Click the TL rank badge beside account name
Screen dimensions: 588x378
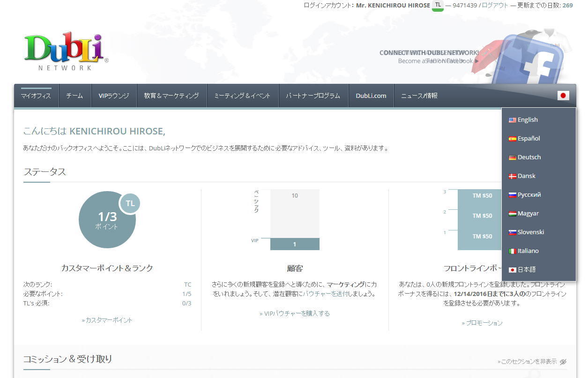click(x=438, y=6)
